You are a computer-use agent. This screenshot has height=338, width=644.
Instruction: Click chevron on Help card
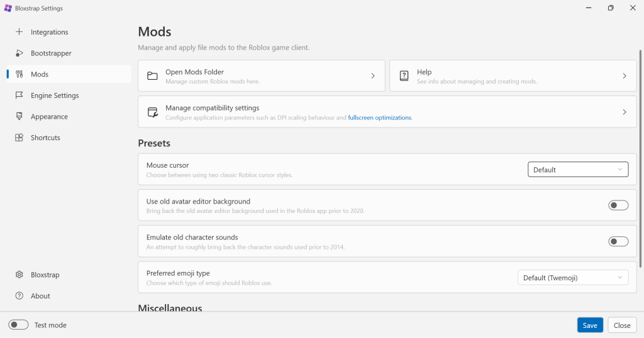625,76
